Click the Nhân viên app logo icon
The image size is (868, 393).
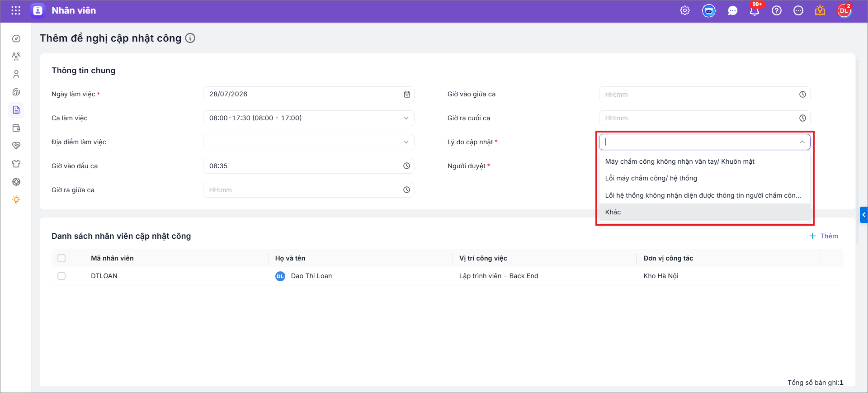[38, 10]
